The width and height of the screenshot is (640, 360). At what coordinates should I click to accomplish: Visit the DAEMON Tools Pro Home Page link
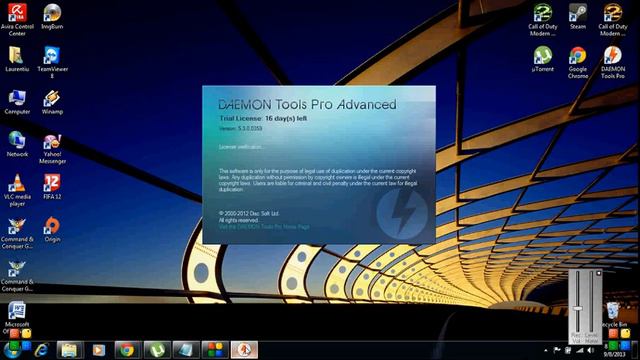(x=264, y=227)
